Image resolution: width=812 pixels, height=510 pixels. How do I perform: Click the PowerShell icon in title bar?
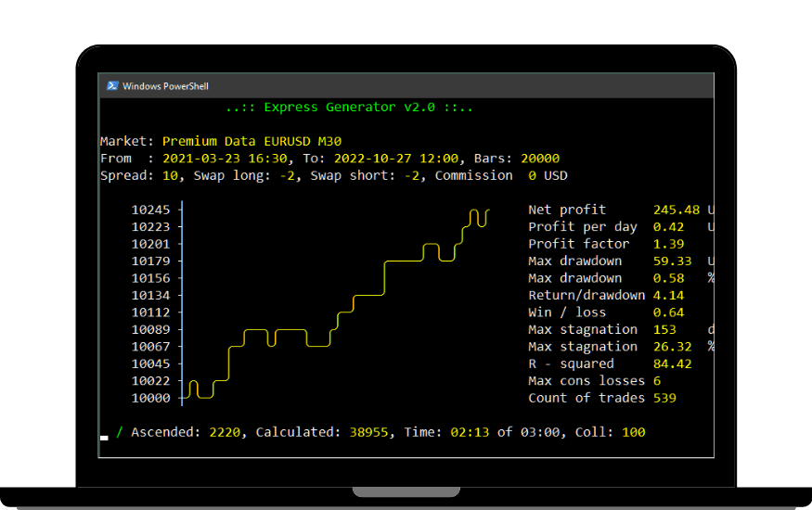click(x=112, y=86)
